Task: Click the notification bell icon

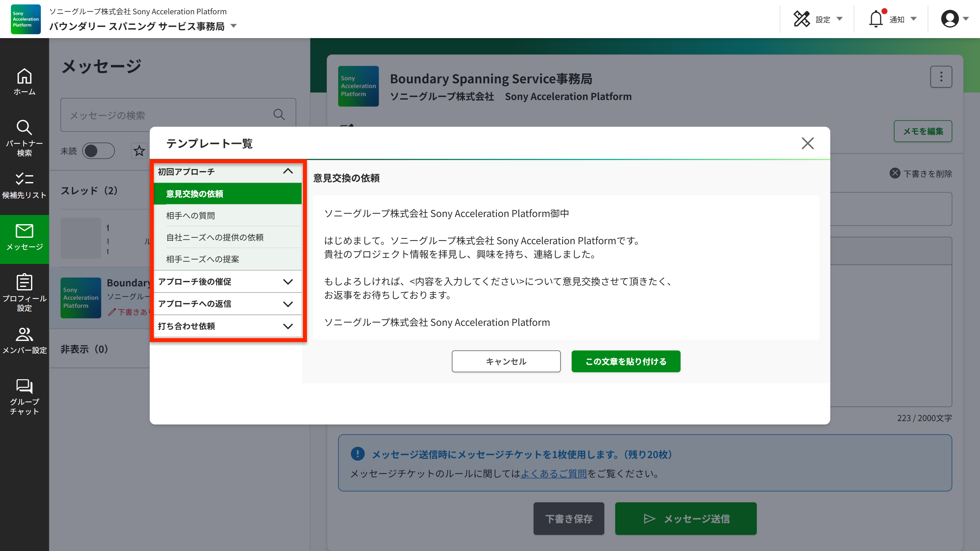Action: click(876, 19)
